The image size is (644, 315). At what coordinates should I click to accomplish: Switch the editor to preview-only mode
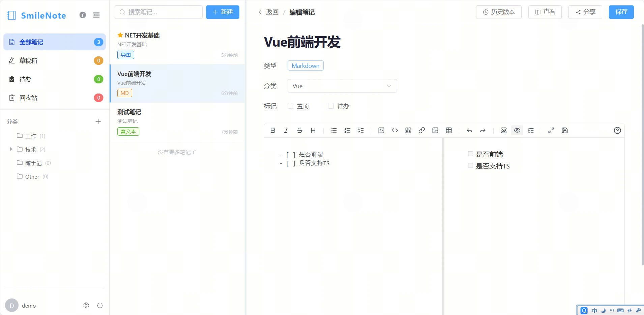point(504,130)
